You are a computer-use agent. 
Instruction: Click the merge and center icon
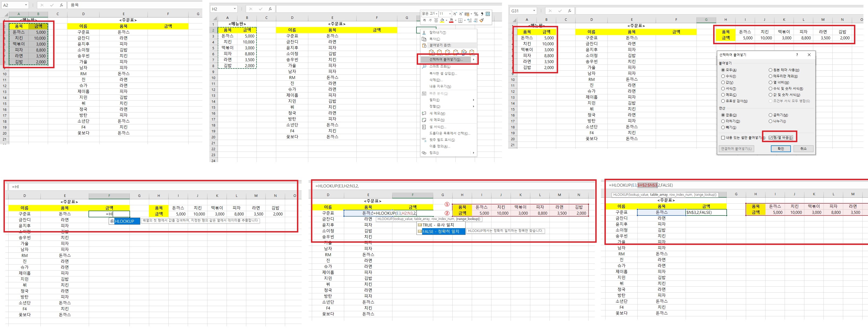(488, 14)
